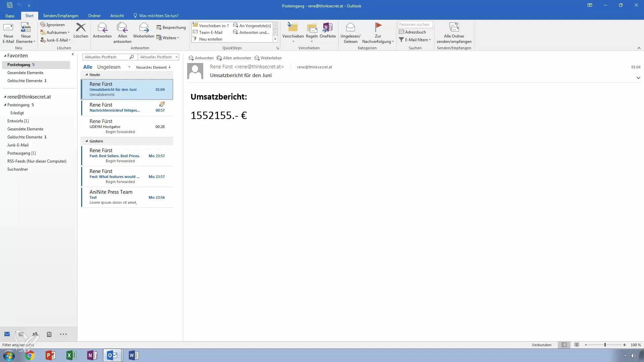Open the Weitere reply options dropdown
644x362 pixels.
pyautogui.click(x=168, y=38)
